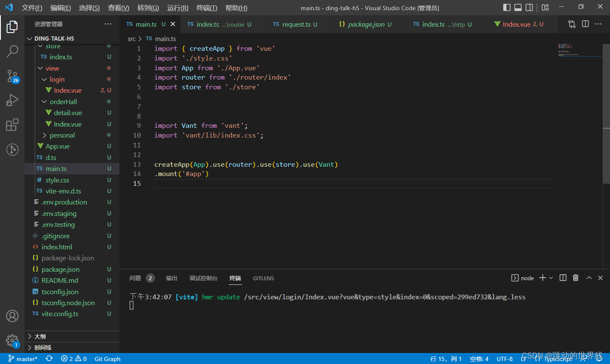Open 编辑(E) menu
Viewport: 610px width, 364px height.
point(61,8)
